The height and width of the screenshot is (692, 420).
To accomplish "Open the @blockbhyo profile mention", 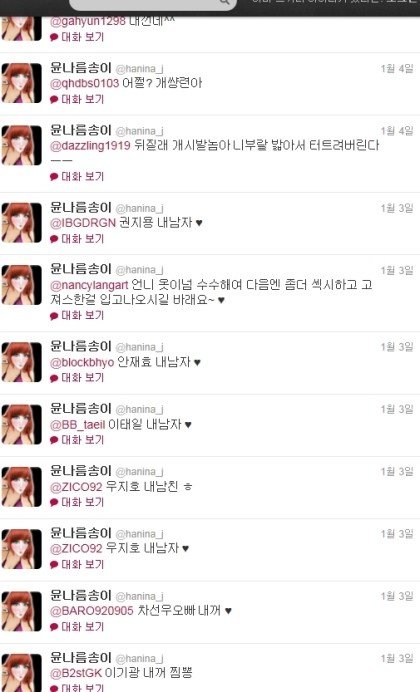I will [x=82, y=363].
